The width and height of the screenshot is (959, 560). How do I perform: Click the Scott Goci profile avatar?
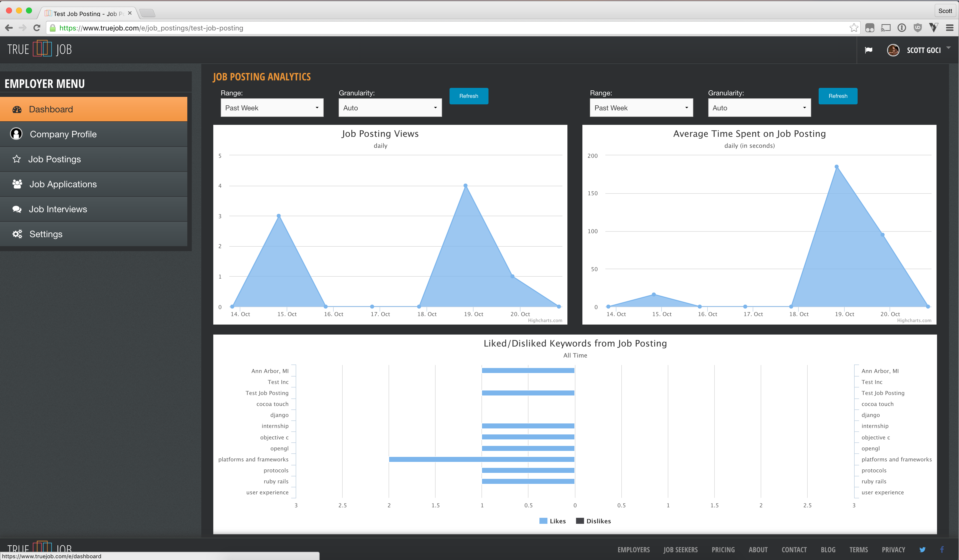point(893,50)
